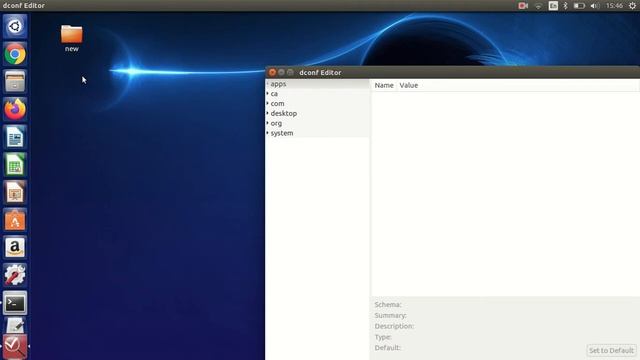Open LibreOffice Impress presentation icon
The image size is (640, 360).
point(15,192)
